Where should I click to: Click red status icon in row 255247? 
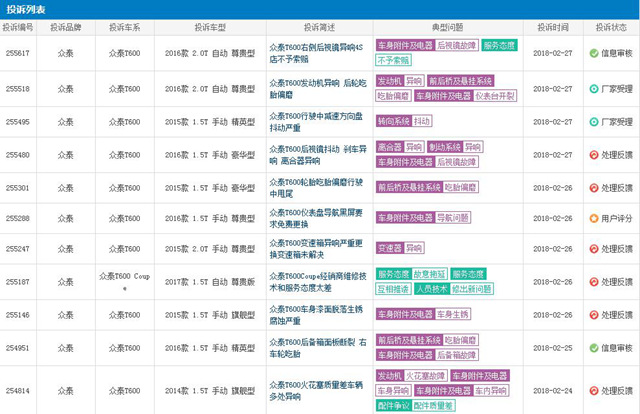(x=594, y=249)
